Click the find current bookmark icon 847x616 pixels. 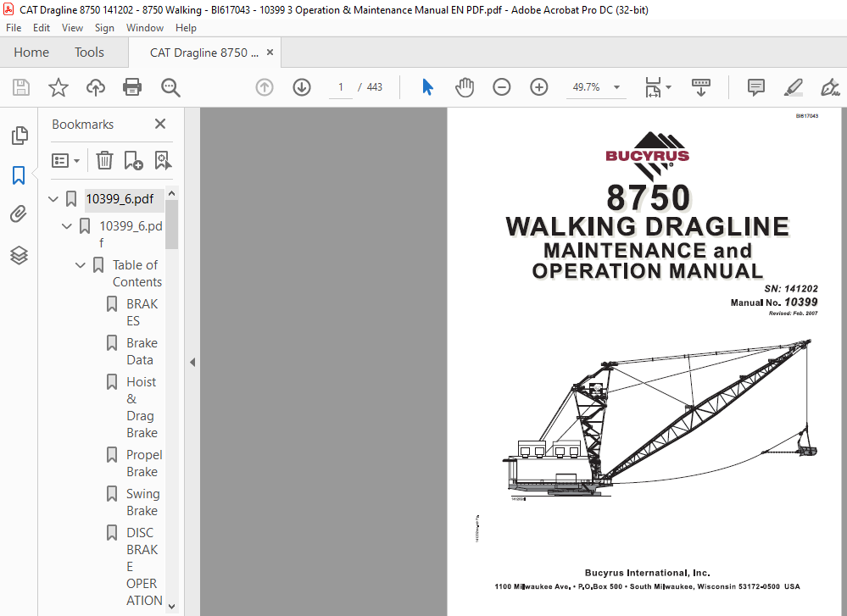[163, 160]
